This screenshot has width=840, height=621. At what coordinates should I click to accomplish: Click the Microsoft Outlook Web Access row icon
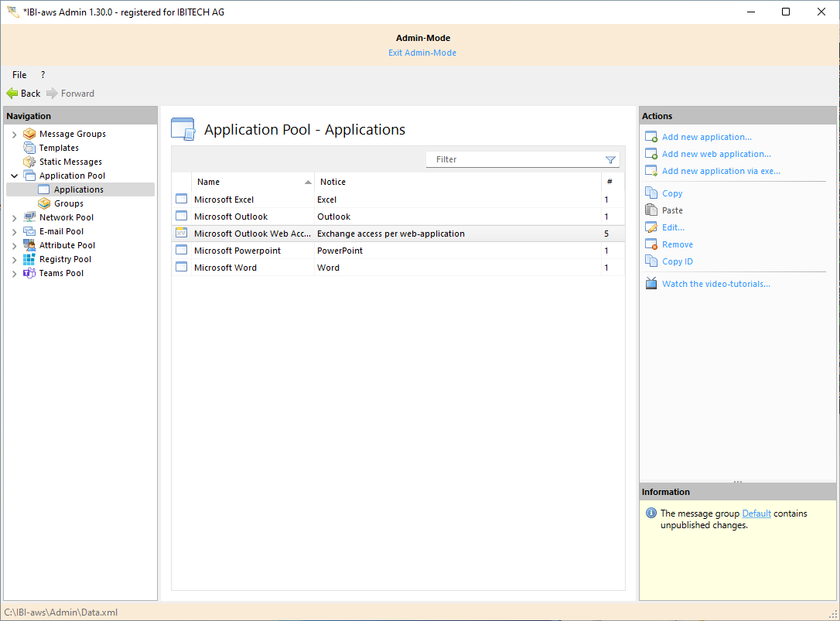[182, 234]
